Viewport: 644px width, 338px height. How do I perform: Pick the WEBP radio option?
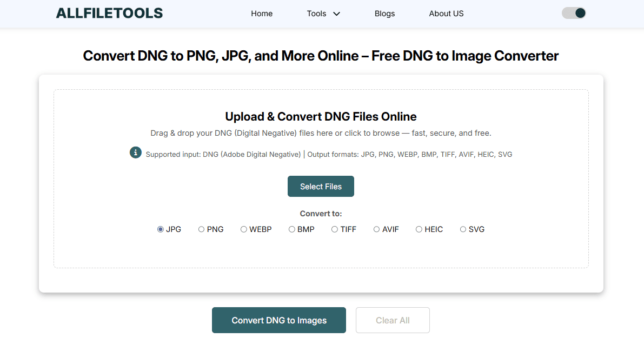[x=244, y=229]
